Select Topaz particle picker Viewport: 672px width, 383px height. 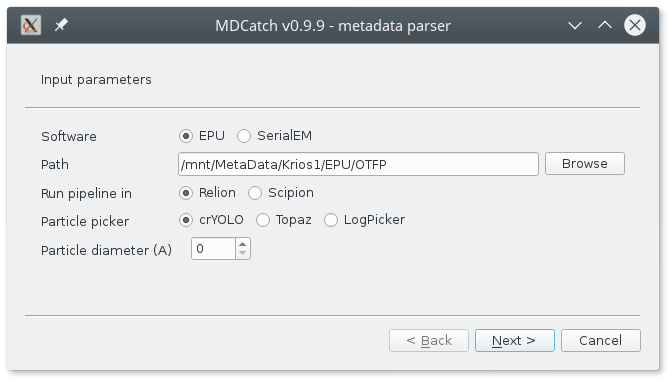(x=284, y=220)
